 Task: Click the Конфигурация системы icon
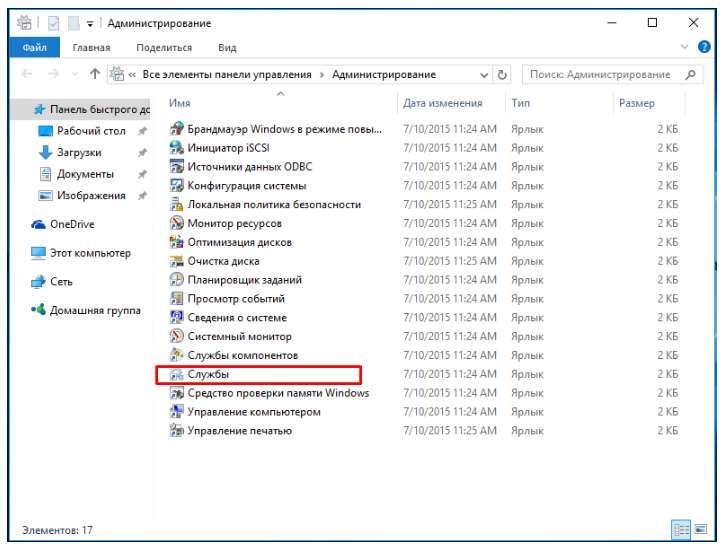coord(176,185)
